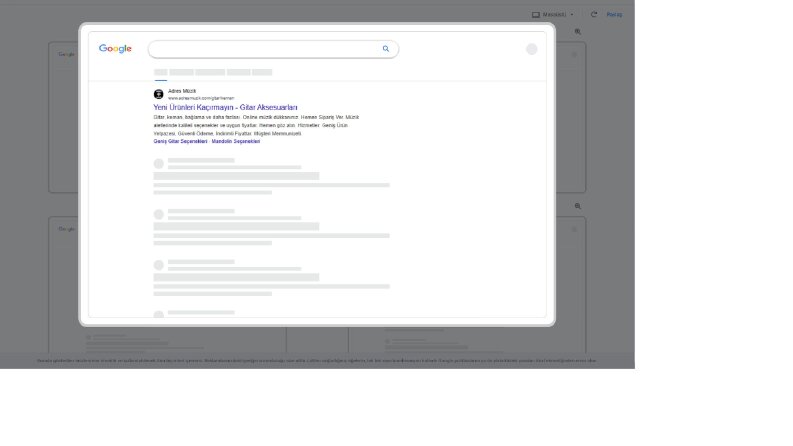The width and height of the screenshot is (793, 446).
Task: Open the 'Yeni Ürünleri Kaçırmayın - Gitar Aksesuarları' headline
Action: tap(226, 107)
